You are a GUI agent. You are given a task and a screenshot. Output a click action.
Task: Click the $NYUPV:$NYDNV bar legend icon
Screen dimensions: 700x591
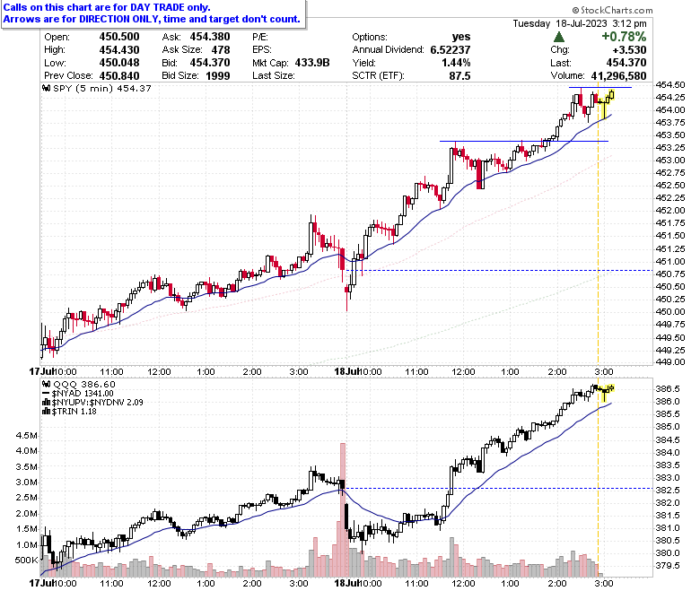coord(46,403)
